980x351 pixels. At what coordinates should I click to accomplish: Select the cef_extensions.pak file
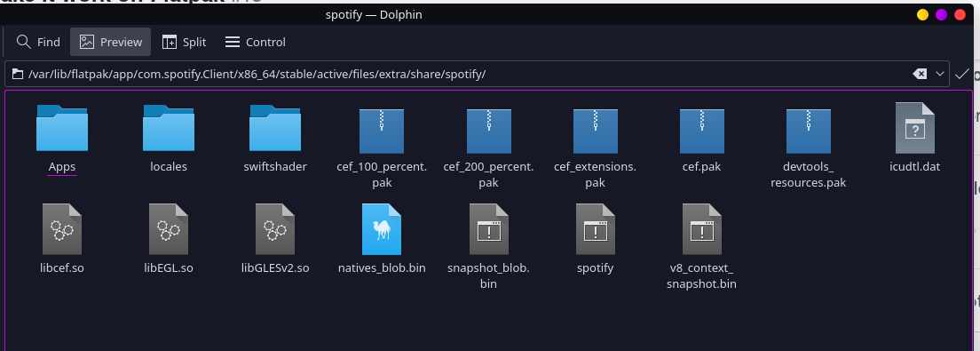(596, 132)
